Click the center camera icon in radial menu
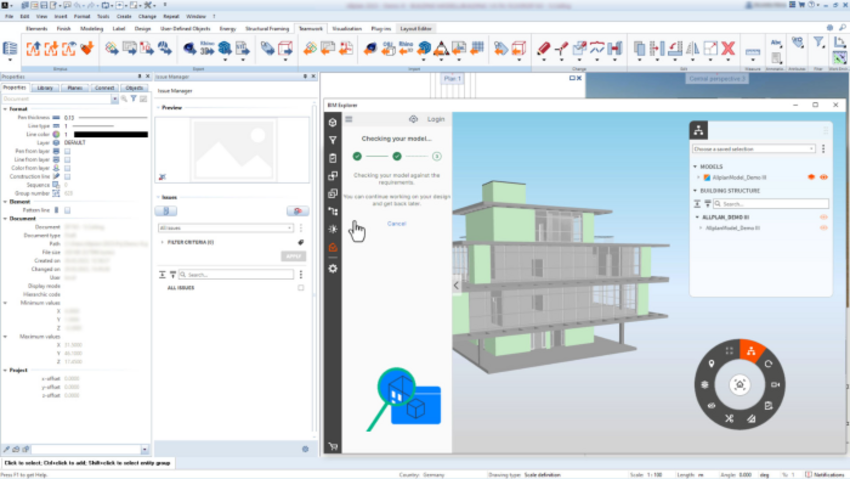The width and height of the screenshot is (850, 479). pyautogui.click(x=739, y=384)
